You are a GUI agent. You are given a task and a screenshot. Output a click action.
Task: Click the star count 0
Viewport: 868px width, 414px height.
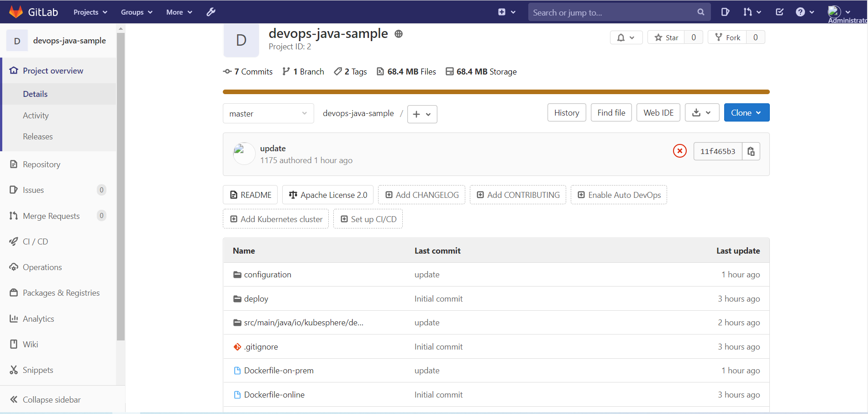[694, 37]
